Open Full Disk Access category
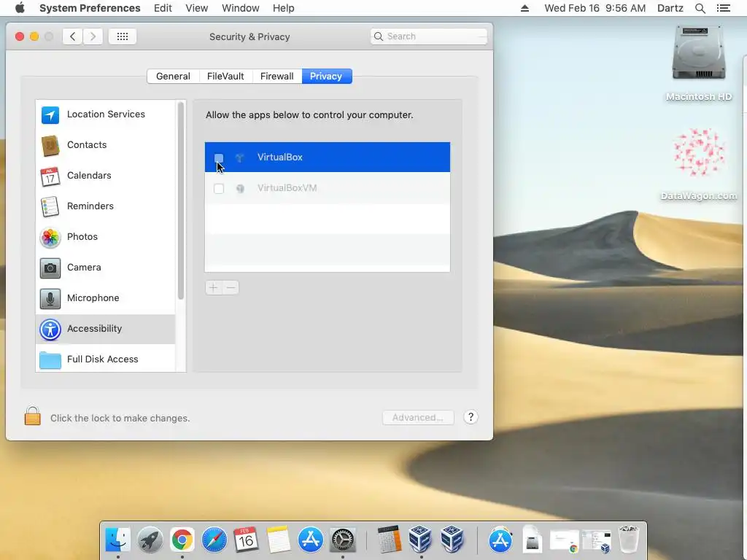Viewport: 747px width, 560px height. pos(105,359)
